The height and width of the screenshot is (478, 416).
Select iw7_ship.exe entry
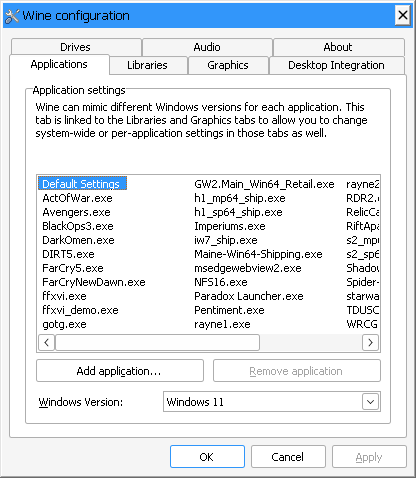tap(226, 240)
